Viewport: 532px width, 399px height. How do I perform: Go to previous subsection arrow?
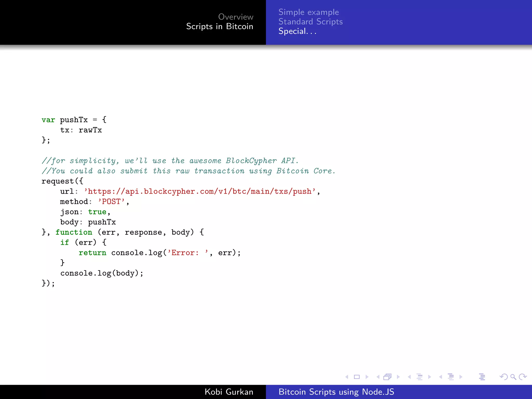tap(409, 377)
